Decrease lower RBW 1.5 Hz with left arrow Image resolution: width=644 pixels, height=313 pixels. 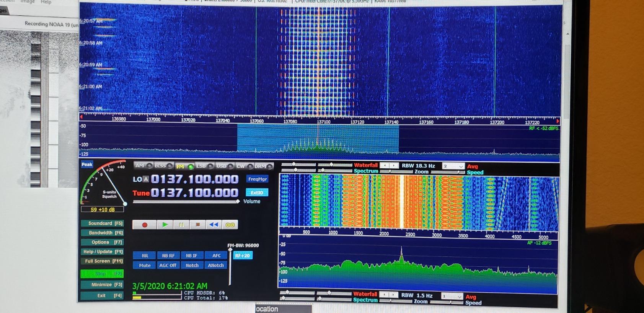pyautogui.click(x=384, y=295)
